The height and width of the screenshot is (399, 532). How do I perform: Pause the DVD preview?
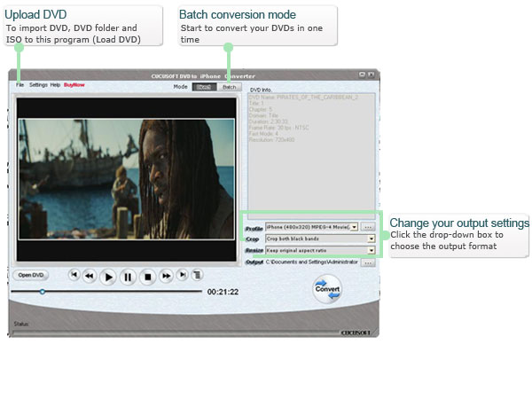(128, 278)
